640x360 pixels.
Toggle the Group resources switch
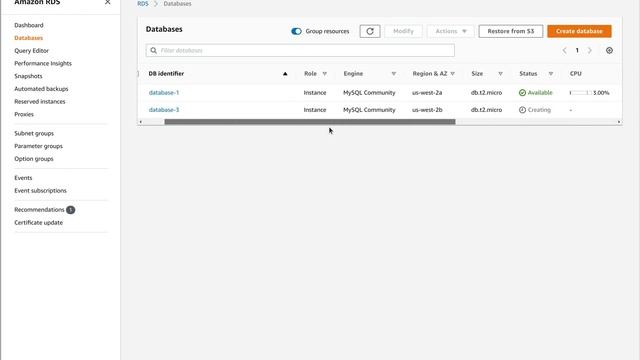point(296,31)
